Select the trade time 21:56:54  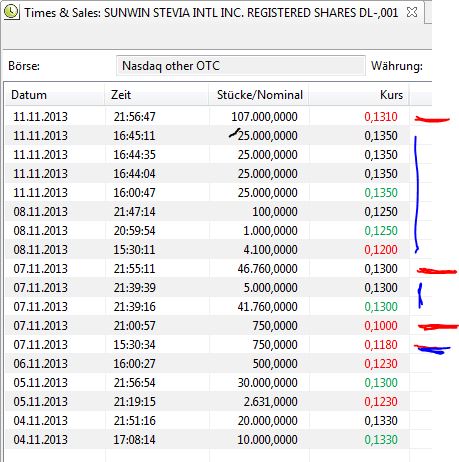pyautogui.click(x=134, y=383)
